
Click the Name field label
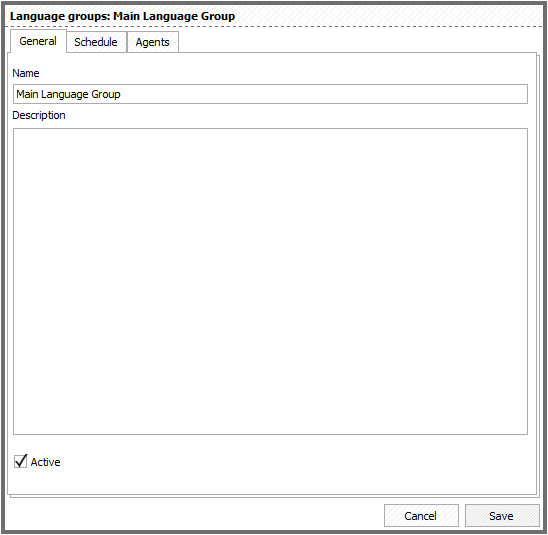(26, 73)
